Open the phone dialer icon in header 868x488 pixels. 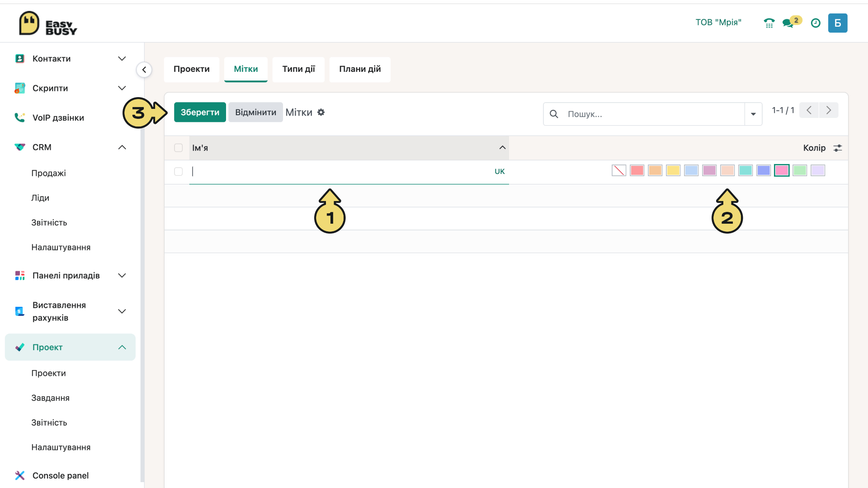tap(769, 23)
